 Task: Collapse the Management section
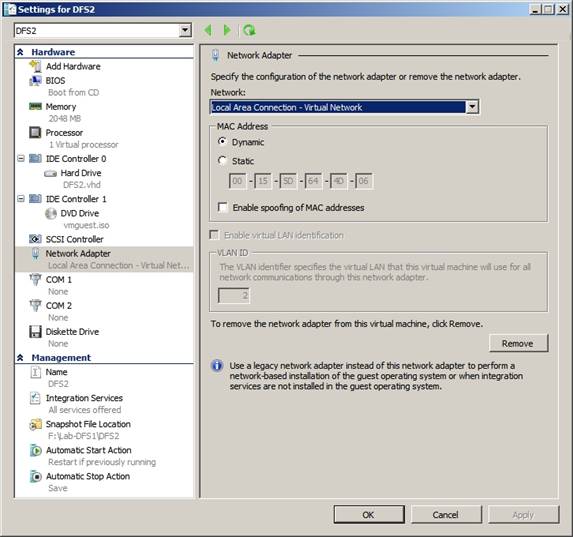(x=20, y=358)
